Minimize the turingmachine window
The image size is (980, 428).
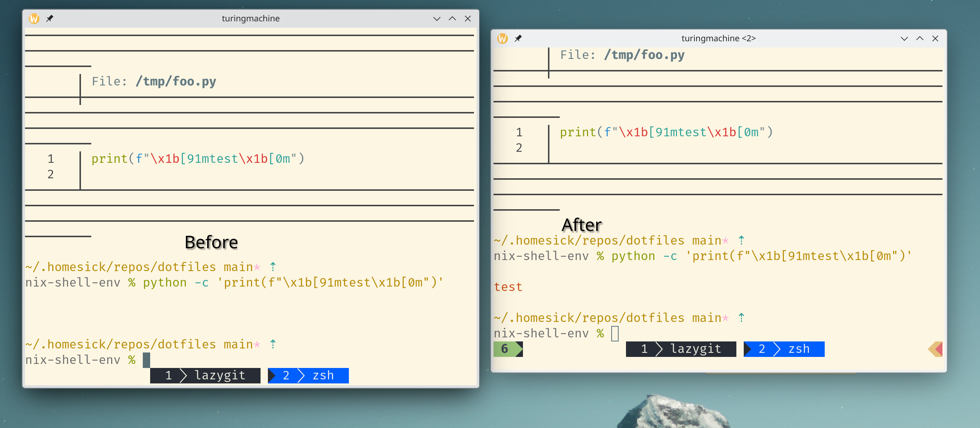coord(436,18)
